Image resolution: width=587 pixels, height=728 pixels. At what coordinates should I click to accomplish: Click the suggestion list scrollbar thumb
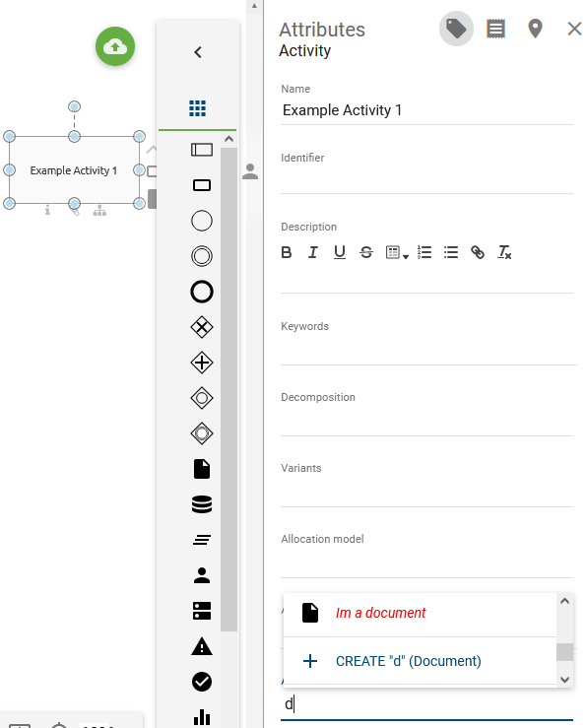(564, 652)
